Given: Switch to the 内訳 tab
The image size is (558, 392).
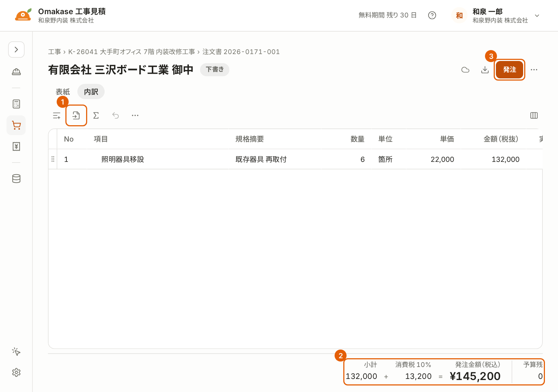Looking at the screenshot, I should point(91,92).
